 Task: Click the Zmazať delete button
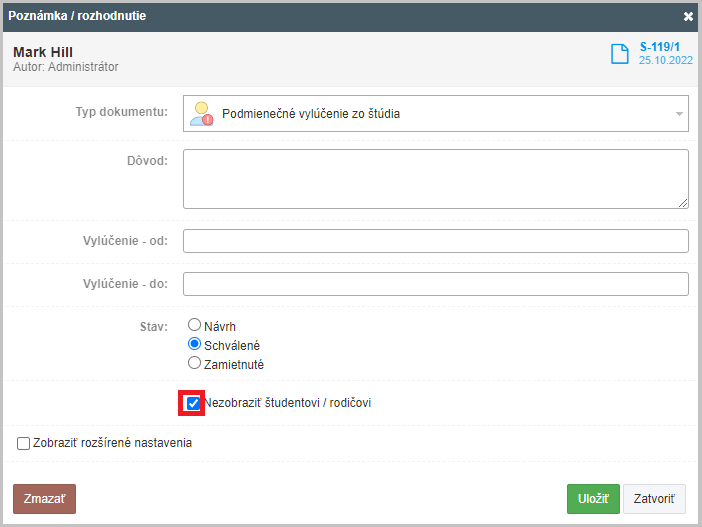click(44, 499)
